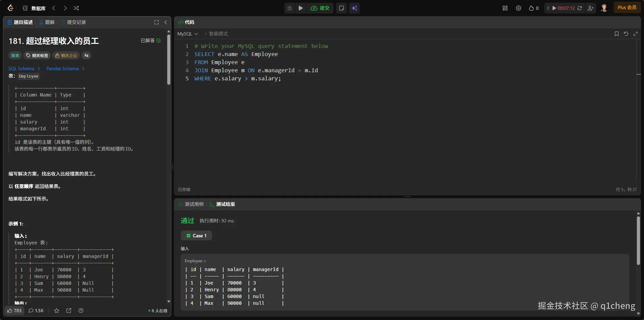The height and width of the screenshot is (320, 644).
Task: Click the Plus 会员 button
Action: coord(627,8)
